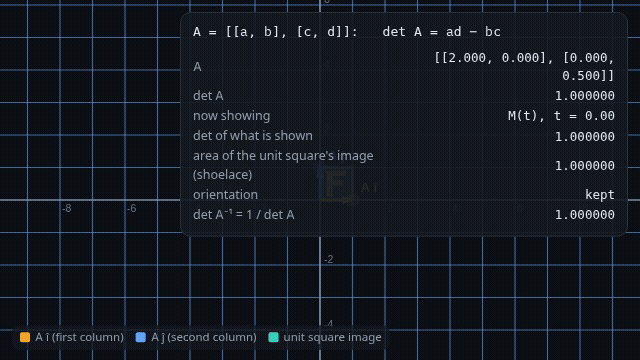
Task: Click the 'now showing' label
Action: point(231,116)
